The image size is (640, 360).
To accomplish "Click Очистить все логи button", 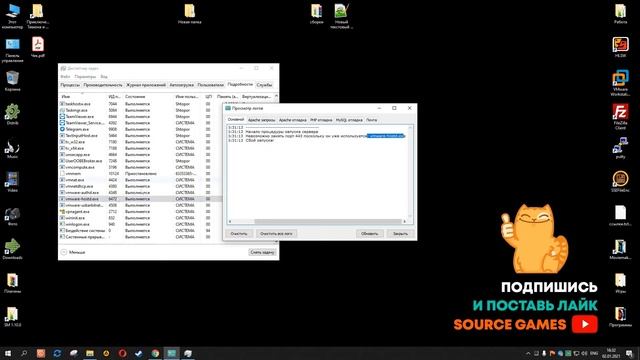I will (276, 233).
